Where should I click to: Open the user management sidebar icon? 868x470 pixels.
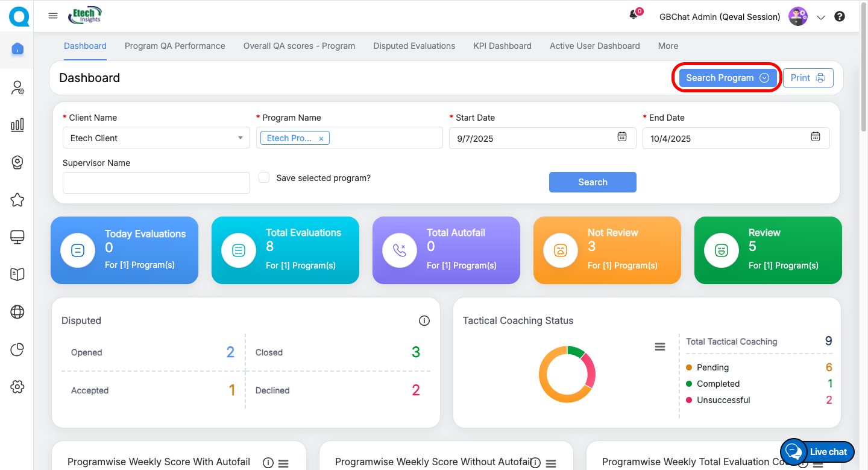(17, 87)
